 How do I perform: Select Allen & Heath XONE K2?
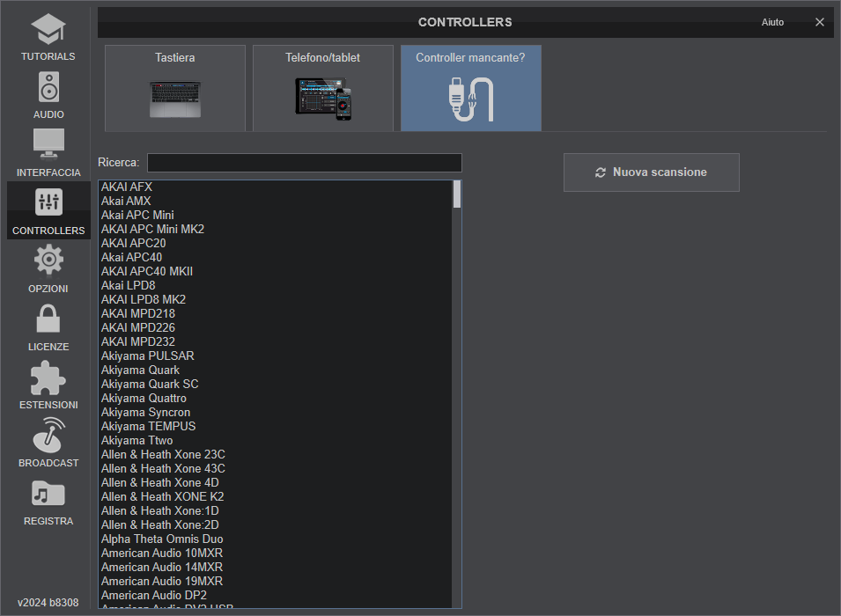point(276,496)
